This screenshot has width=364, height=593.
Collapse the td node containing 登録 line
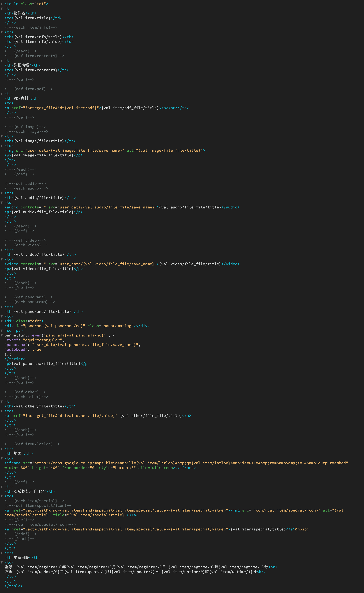pos(2,562)
